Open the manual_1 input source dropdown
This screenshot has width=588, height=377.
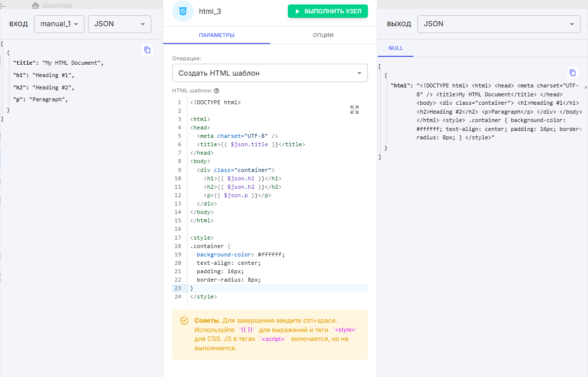click(59, 24)
